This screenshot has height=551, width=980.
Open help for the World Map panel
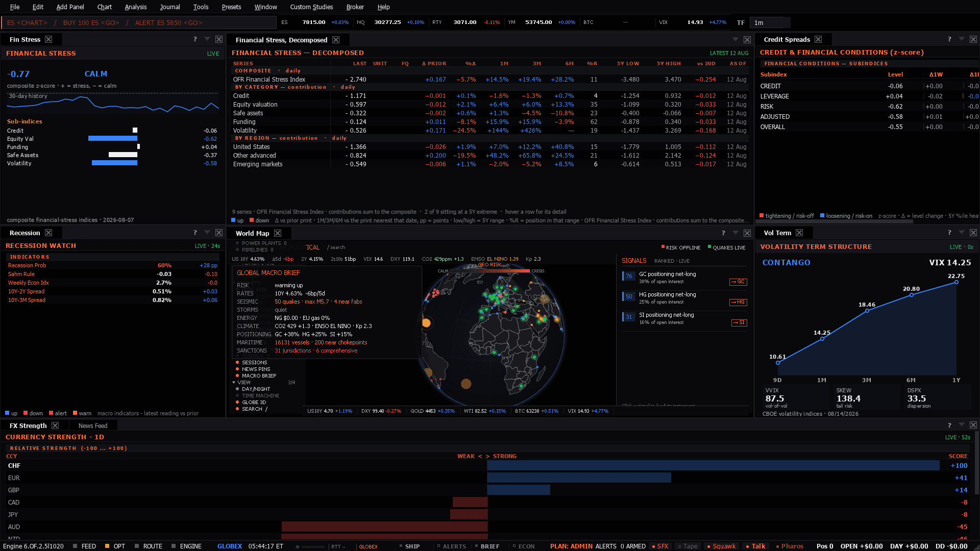[723, 233]
